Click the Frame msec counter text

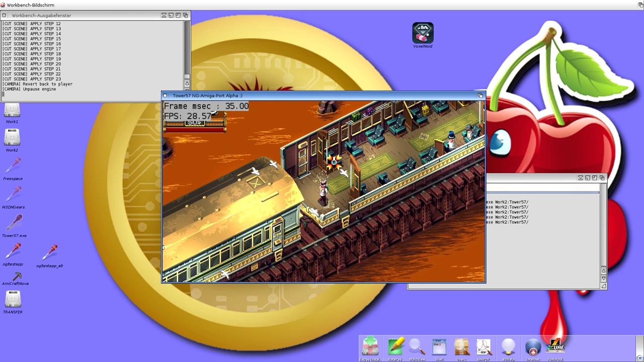point(206,106)
